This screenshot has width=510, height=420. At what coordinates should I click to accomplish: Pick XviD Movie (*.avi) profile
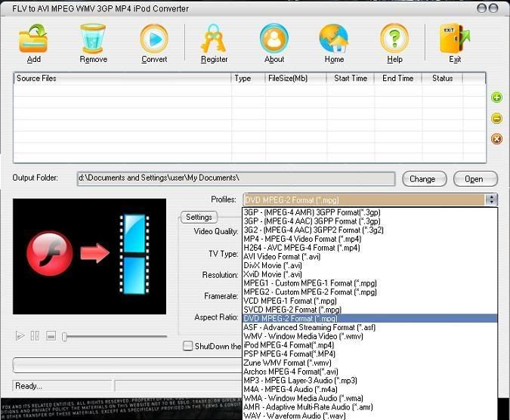[369, 274]
